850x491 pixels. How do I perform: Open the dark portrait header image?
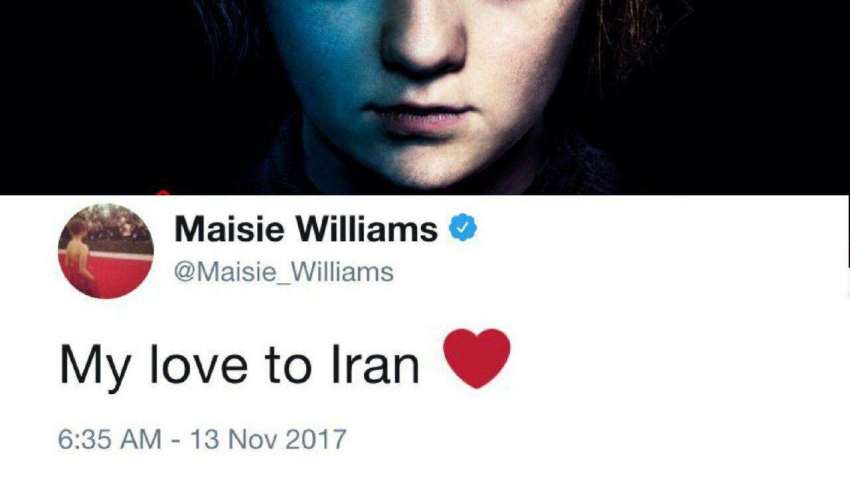[x=425, y=97]
